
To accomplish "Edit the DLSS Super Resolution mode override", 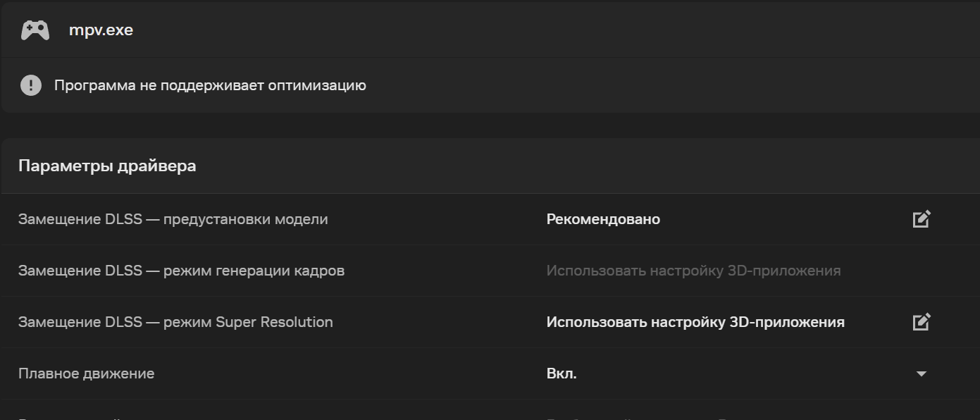I will point(922,322).
